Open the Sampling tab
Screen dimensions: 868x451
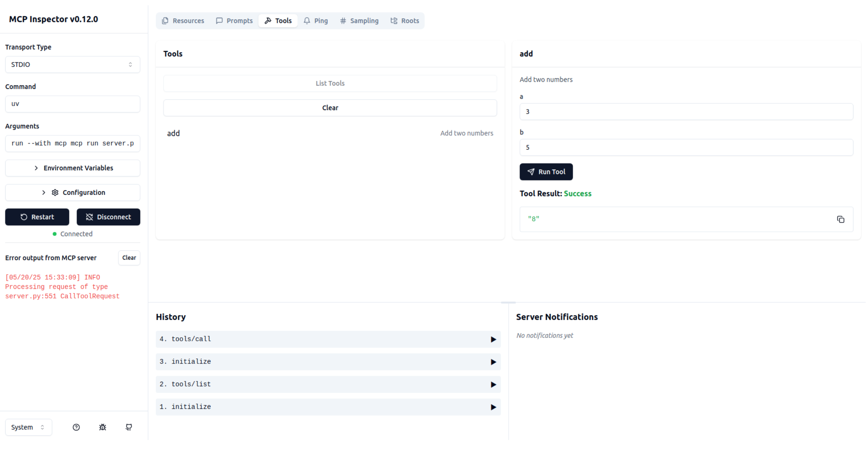click(359, 21)
